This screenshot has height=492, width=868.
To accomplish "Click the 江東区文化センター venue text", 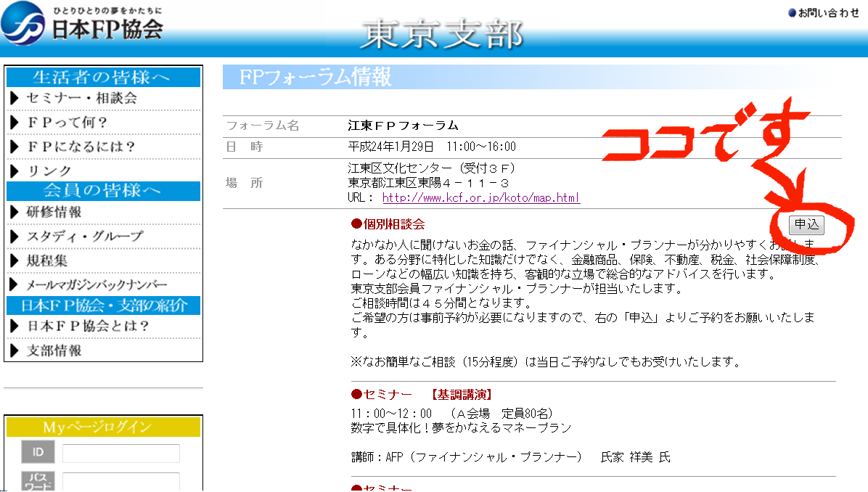I will click(401, 168).
